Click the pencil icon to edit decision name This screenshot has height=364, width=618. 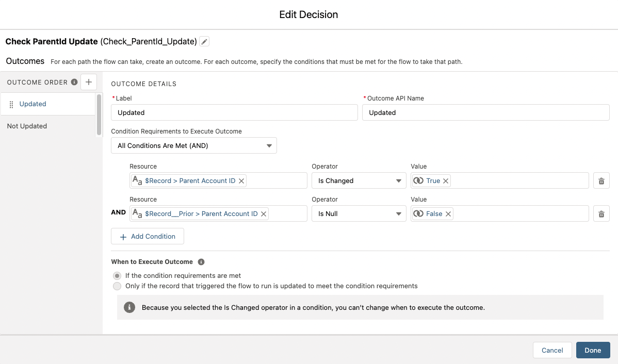click(x=204, y=42)
